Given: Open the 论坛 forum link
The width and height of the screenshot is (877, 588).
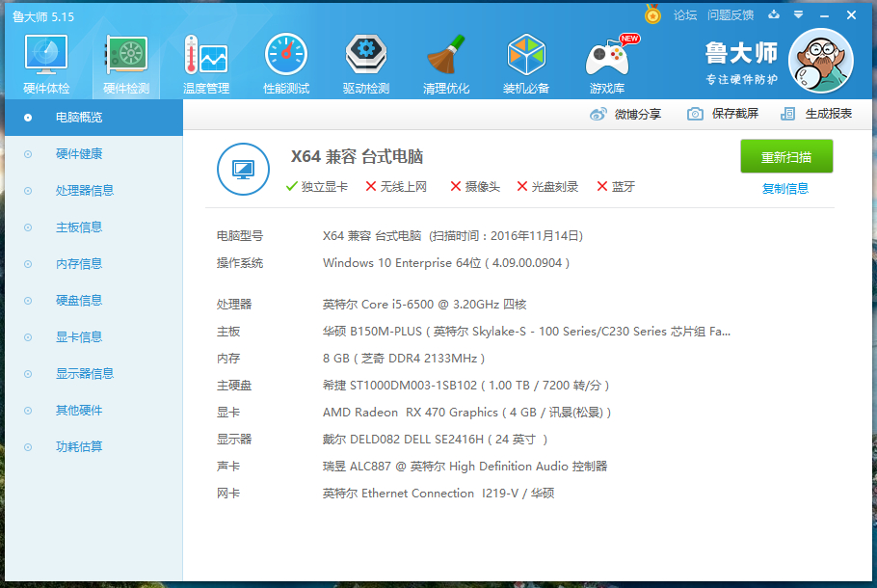Looking at the screenshot, I should coord(685,15).
